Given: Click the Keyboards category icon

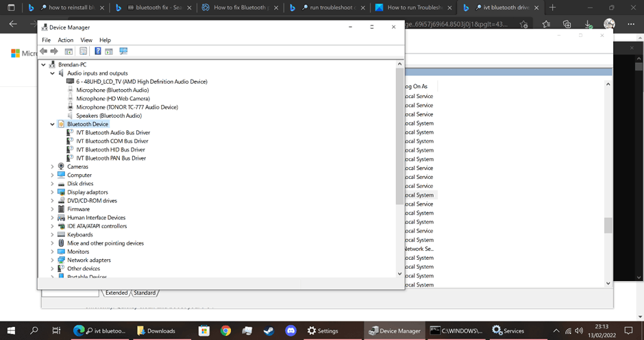Looking at the screenshot, I should coord(61,234).
